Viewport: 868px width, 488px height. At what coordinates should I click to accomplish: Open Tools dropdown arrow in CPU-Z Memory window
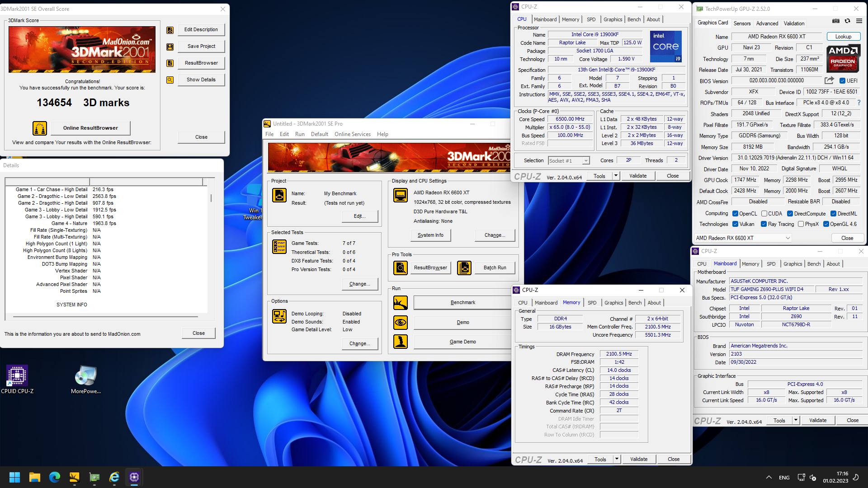(617, 459)
